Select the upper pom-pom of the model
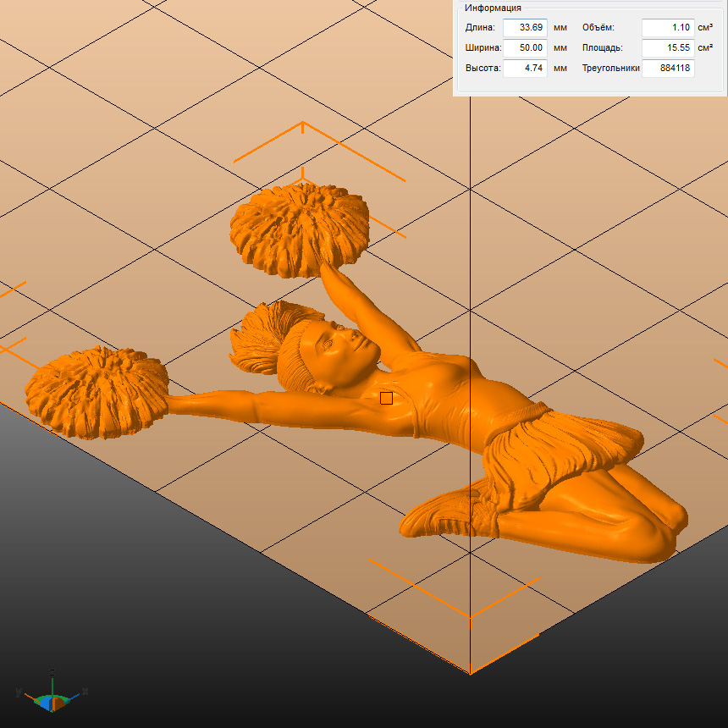728x728 pixels. click(x=299, y=228)
